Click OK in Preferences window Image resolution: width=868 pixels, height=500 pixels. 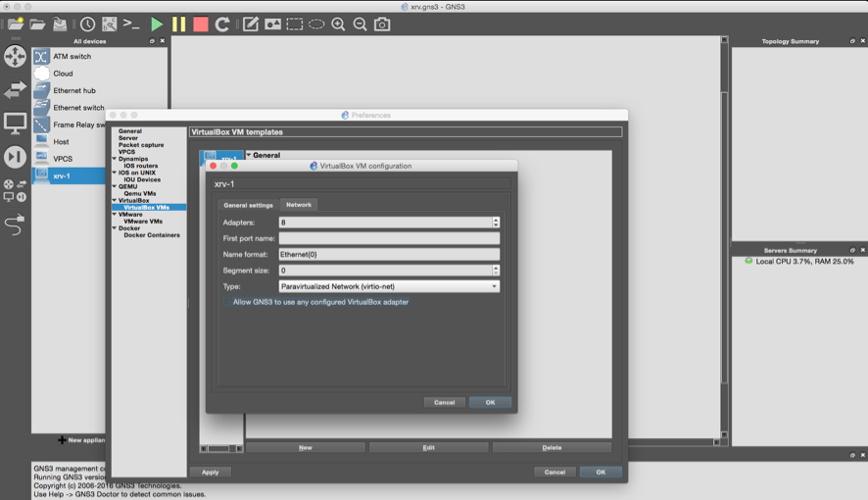tap(601, 473)
